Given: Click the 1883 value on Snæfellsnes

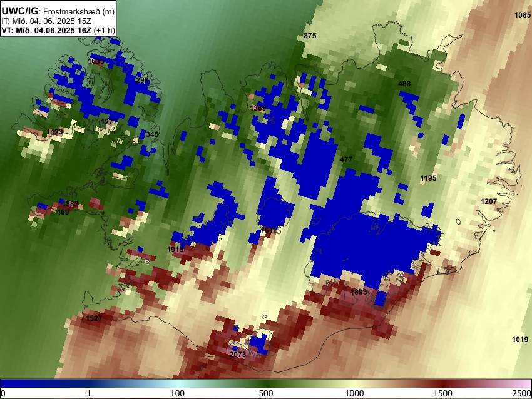Looking at the screenshot, I should [71, 204].
